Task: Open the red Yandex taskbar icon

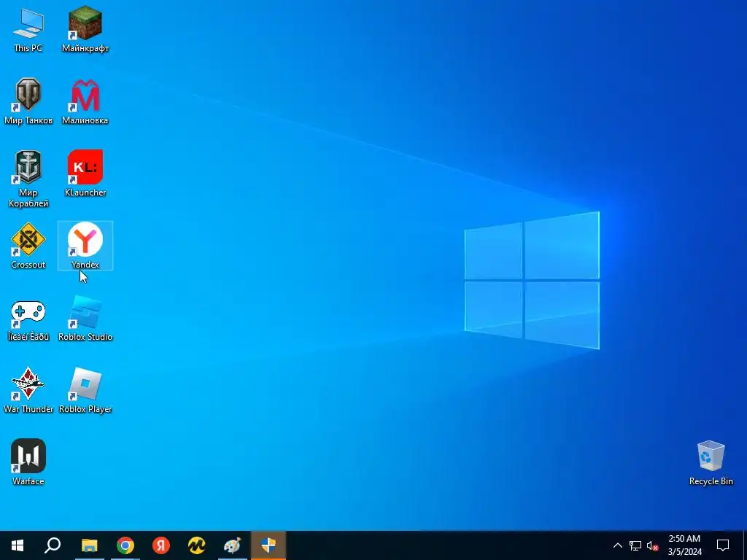Action: click(x=161, y=545)
